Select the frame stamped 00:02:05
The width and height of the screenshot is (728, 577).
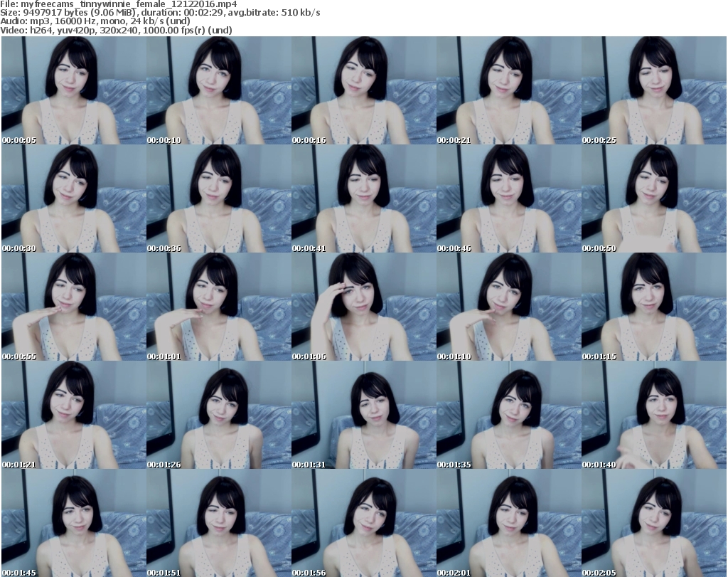click(654, 523)
